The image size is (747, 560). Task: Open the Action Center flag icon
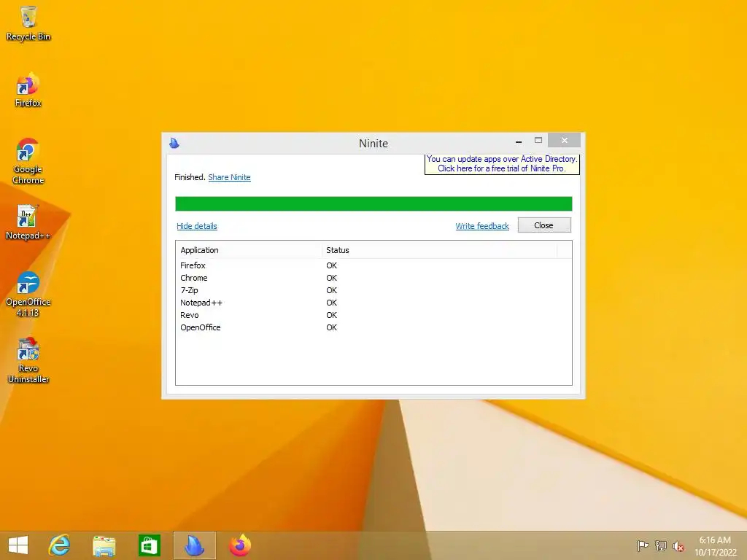(643, 545)
